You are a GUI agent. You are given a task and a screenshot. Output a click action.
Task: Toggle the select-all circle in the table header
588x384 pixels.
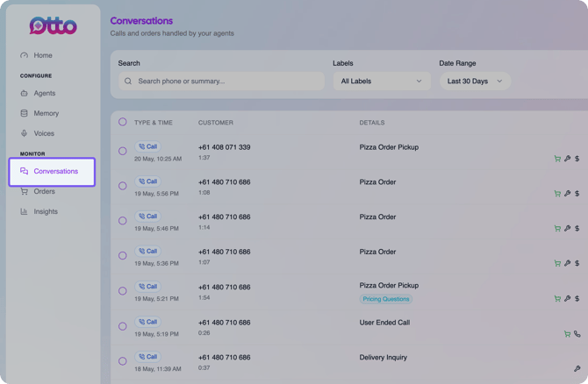pos(123,122)
